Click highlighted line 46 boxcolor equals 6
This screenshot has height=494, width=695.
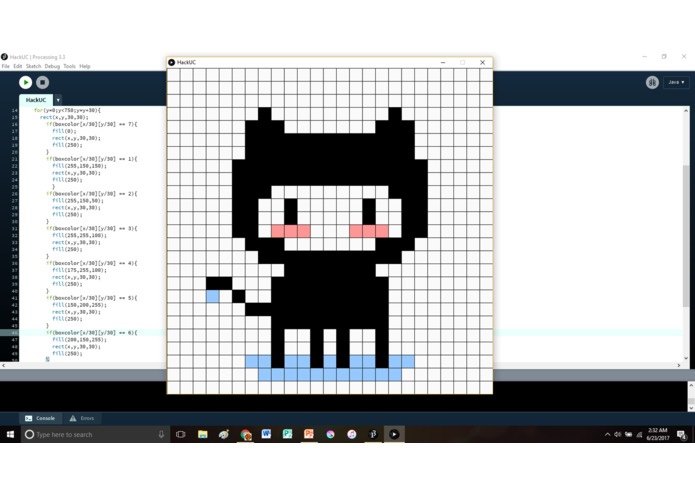pos(92,333)
